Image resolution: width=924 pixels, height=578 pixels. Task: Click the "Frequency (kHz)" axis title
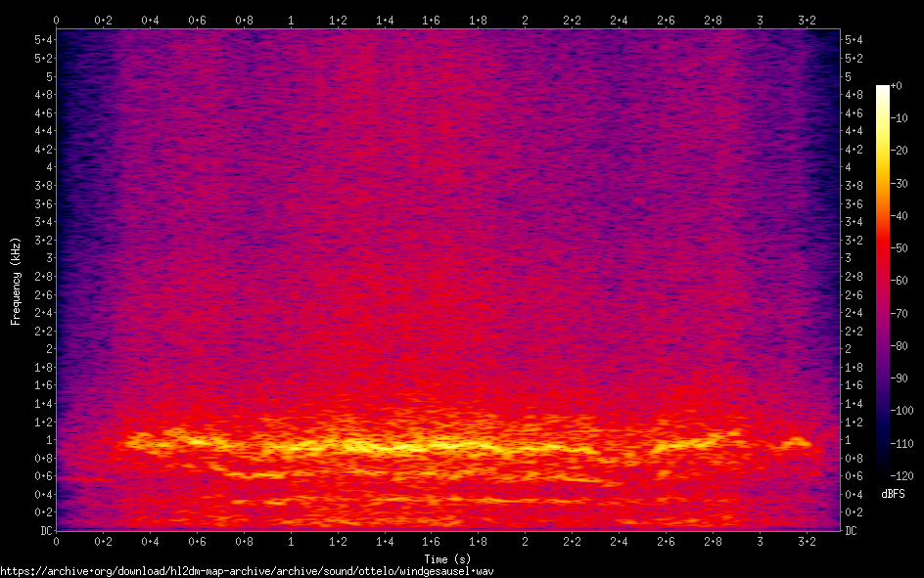pos(16,280)
